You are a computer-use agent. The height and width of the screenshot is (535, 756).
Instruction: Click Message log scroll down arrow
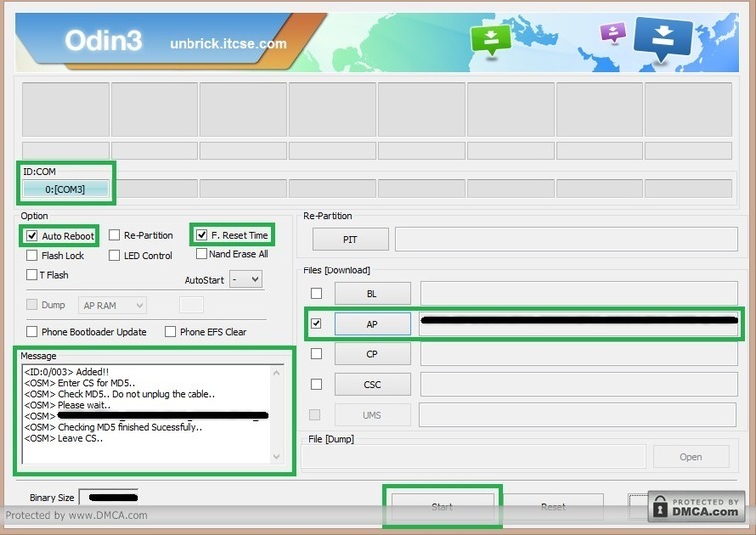pyautogui.click(x=276, y=456)
